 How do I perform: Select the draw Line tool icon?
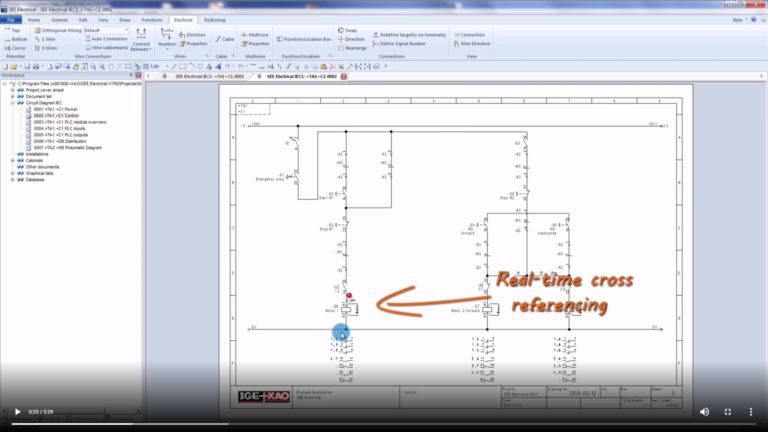click(x=174, y=67)
